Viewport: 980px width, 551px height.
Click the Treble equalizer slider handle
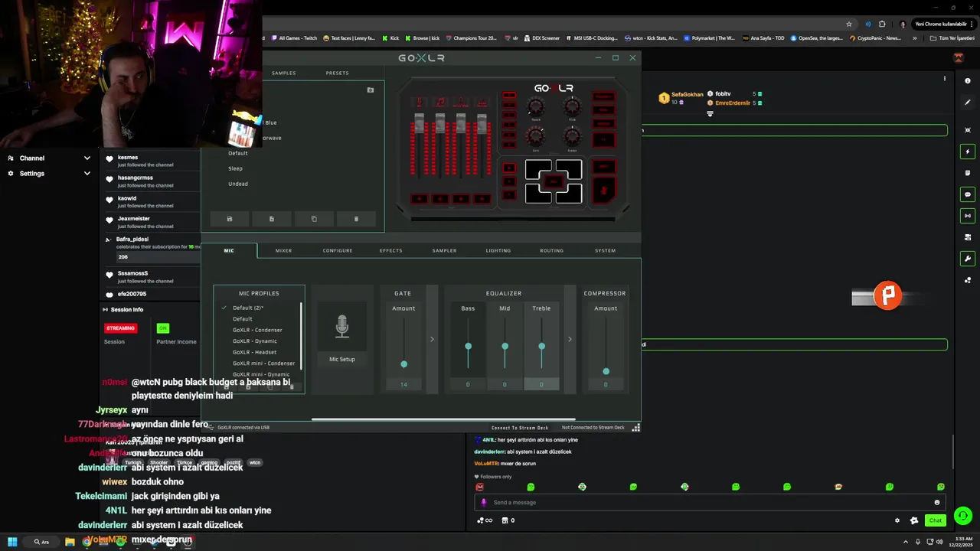coord(541,346)
